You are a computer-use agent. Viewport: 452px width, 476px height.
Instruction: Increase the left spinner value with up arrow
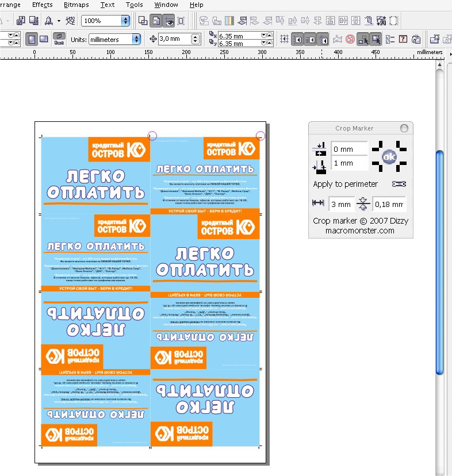17,36
